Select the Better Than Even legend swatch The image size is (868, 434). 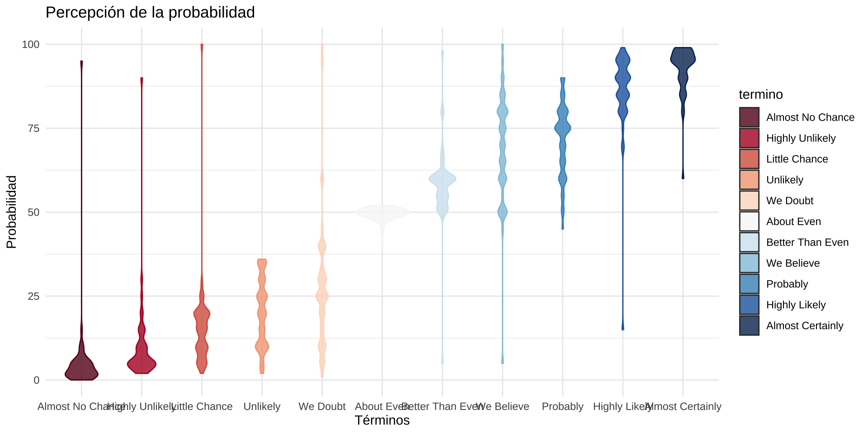coord(749,242)
